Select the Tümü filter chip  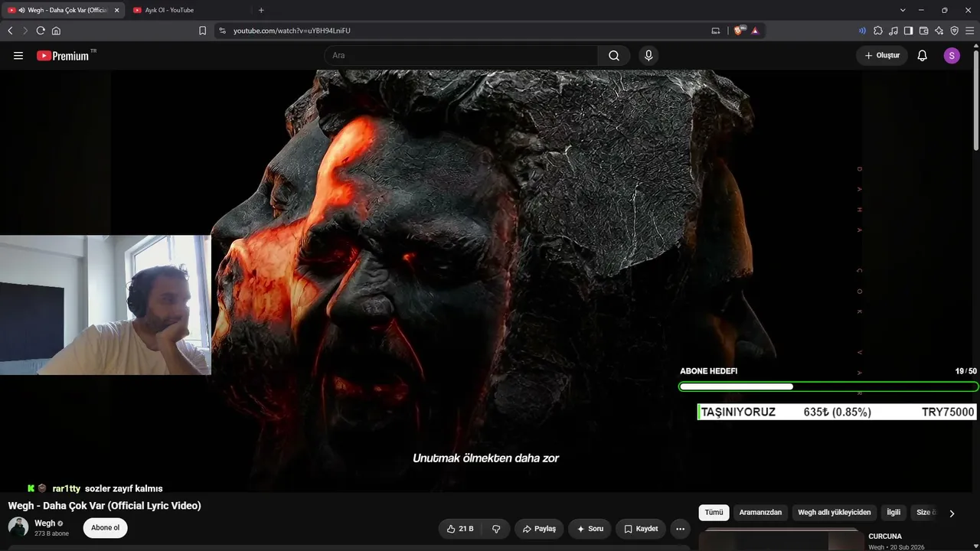[x=714, y=512]
